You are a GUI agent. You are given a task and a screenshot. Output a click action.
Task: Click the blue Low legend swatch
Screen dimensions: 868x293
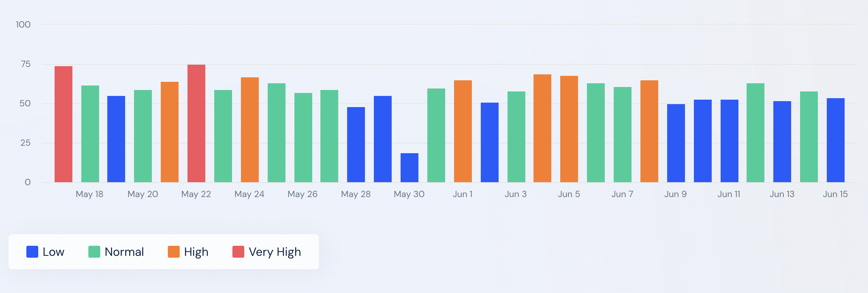(x=32, y=252)
